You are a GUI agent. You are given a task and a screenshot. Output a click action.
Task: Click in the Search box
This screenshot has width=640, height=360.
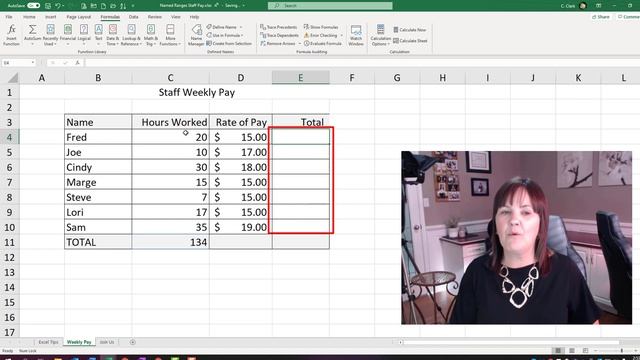pos(330,6)
